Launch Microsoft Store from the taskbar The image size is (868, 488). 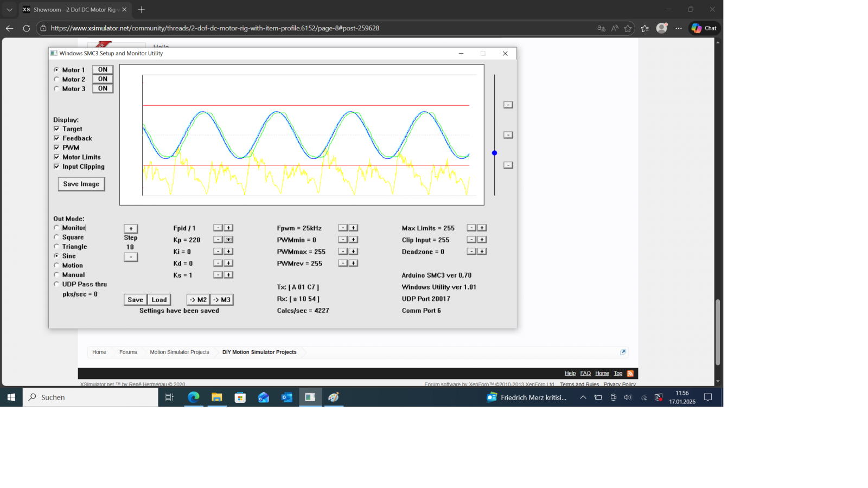coord(240,397)
